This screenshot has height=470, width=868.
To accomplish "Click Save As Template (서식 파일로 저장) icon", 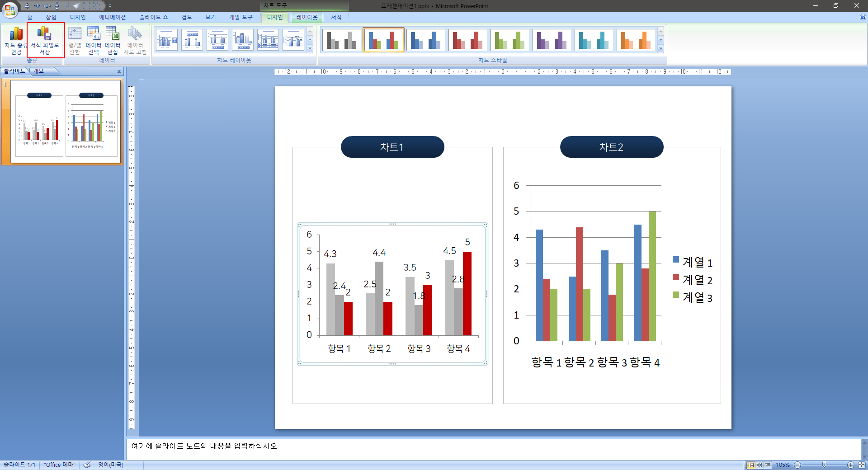I will pos(44,40).
